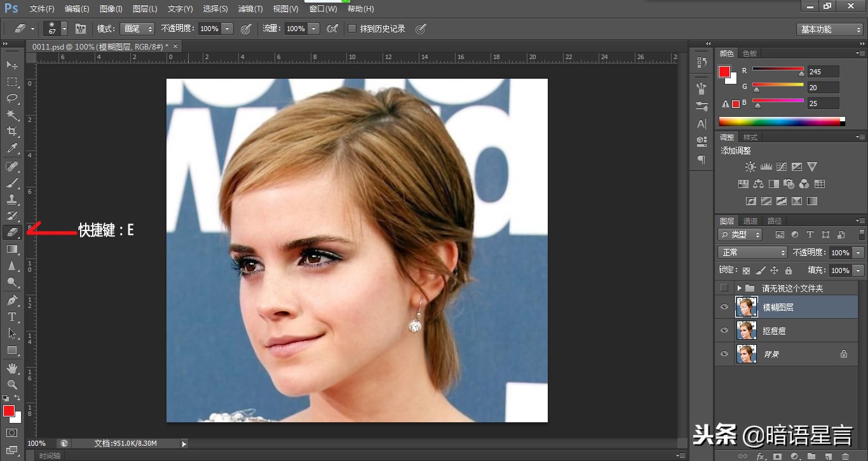Click the R value field showing 245

pyautogui.click(x=823, y=72)
